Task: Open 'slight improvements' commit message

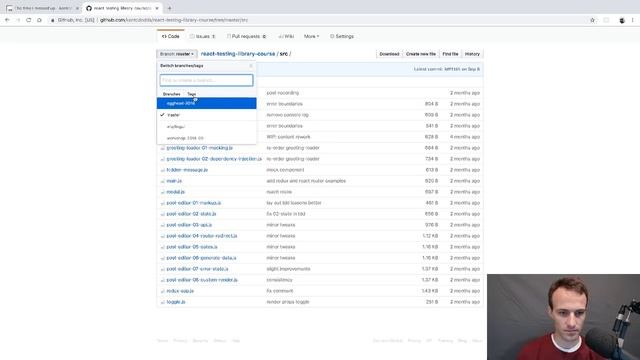Action: (x=288, y=269)
